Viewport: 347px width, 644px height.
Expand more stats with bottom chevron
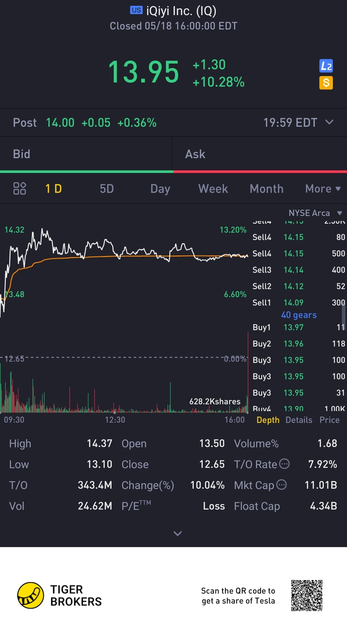(x=178, y=533)
